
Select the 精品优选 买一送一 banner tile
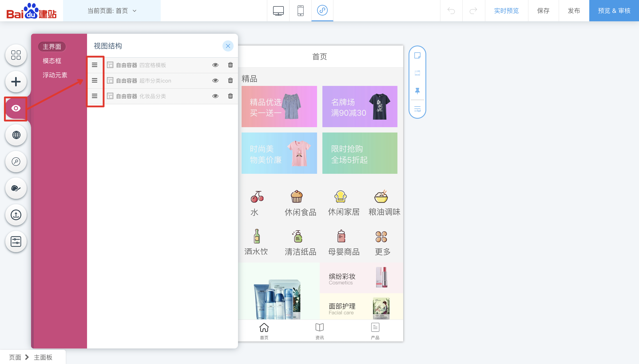(279, 107)
